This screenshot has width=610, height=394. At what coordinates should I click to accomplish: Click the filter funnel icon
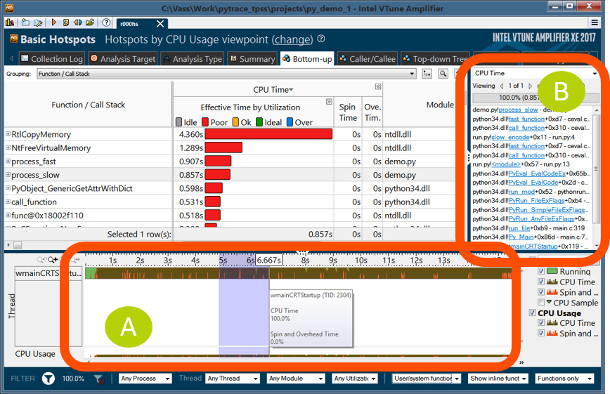(48, 378)
